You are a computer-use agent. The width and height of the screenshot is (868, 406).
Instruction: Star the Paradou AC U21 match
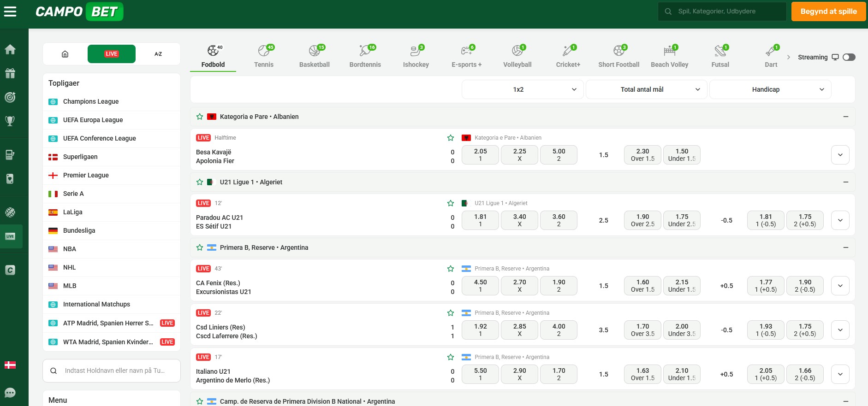[x=451, y=203]
